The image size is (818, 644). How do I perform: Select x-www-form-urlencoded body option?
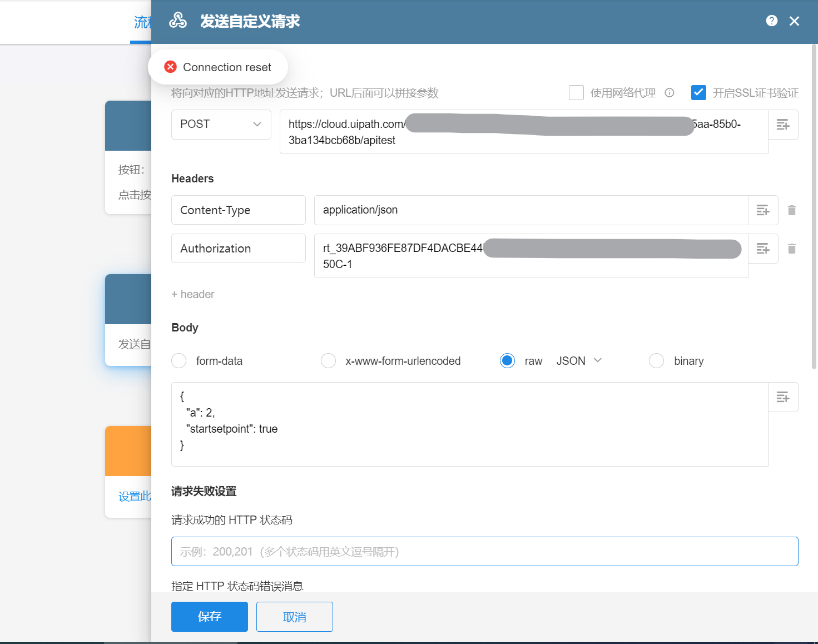click(329, 361)
